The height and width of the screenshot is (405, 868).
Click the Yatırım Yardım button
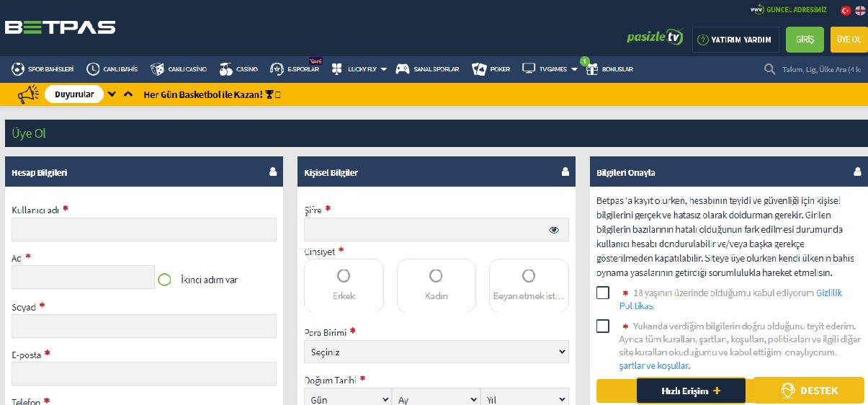tap(736, 40)
